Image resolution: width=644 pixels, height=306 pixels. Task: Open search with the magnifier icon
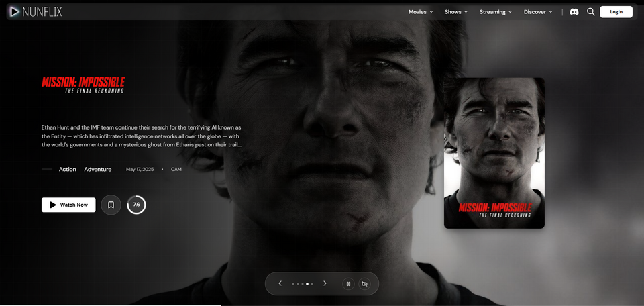(590, 12)
